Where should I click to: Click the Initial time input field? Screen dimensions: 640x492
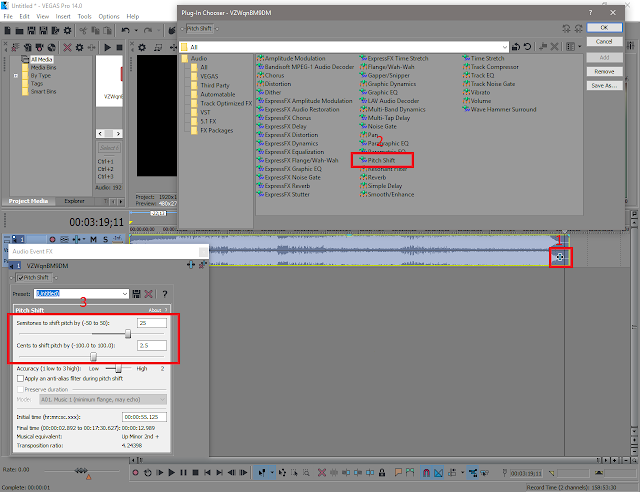(144, 417)
